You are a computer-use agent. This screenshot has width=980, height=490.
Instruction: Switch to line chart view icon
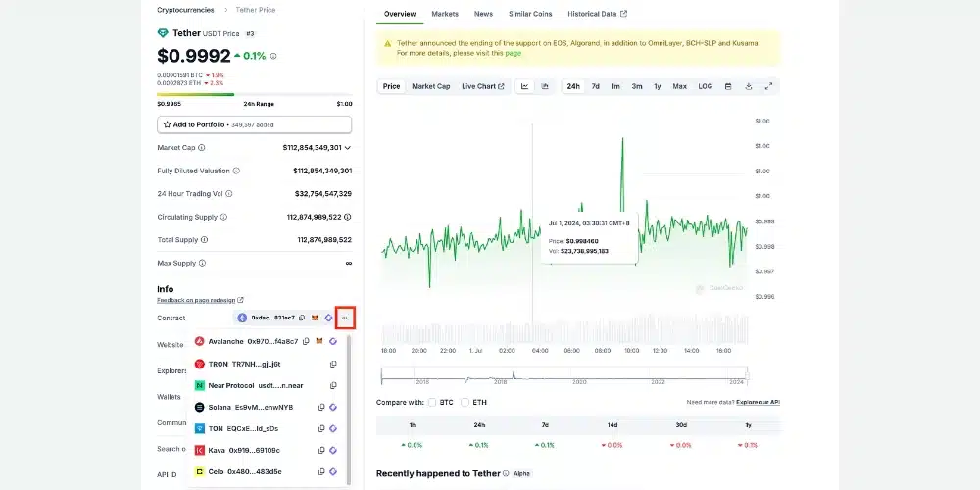(x=525, y=86)
